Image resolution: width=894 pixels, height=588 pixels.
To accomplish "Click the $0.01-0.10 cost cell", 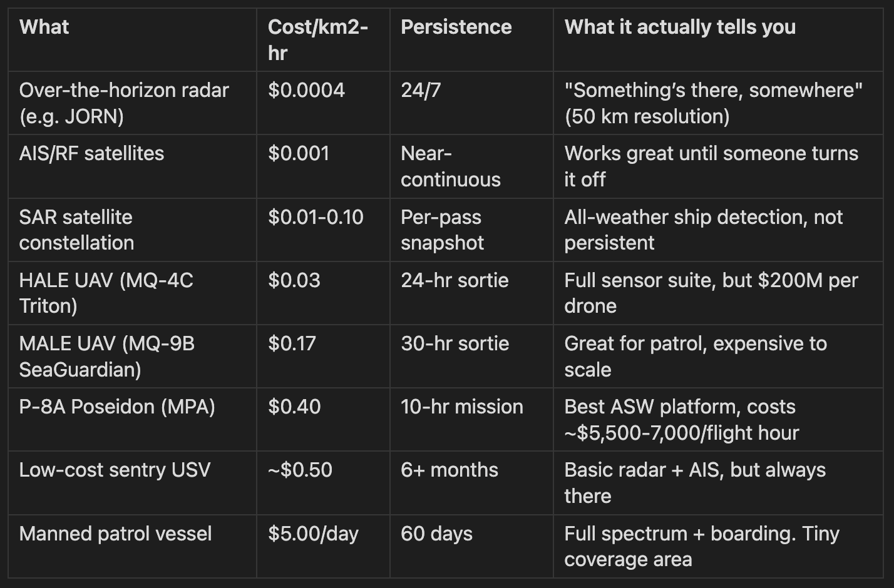I will tap(316, 217).
